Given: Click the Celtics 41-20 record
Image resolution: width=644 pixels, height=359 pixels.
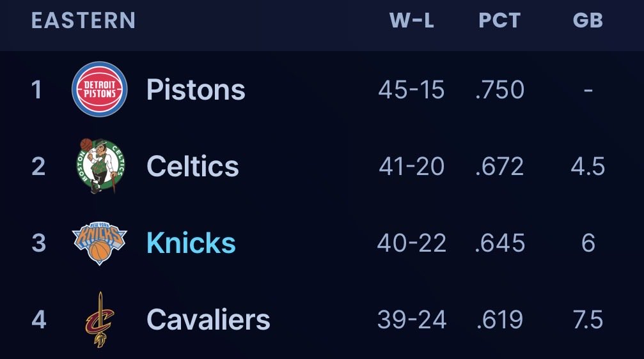Looking at the screenshot, I should (412, 166).
